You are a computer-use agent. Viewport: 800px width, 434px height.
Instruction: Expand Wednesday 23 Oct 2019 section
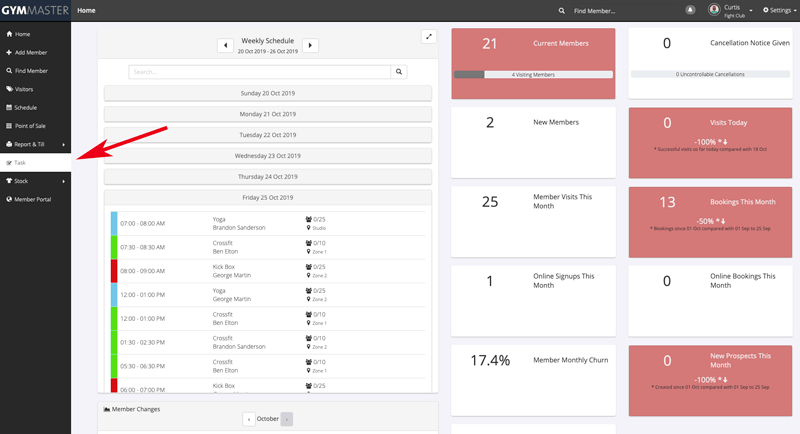267,156
